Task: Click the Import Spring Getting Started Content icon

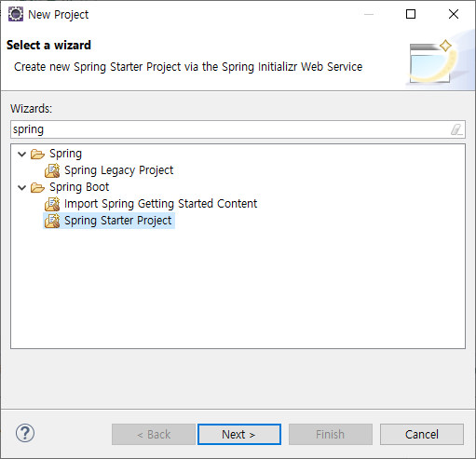Action: (52, 204)
